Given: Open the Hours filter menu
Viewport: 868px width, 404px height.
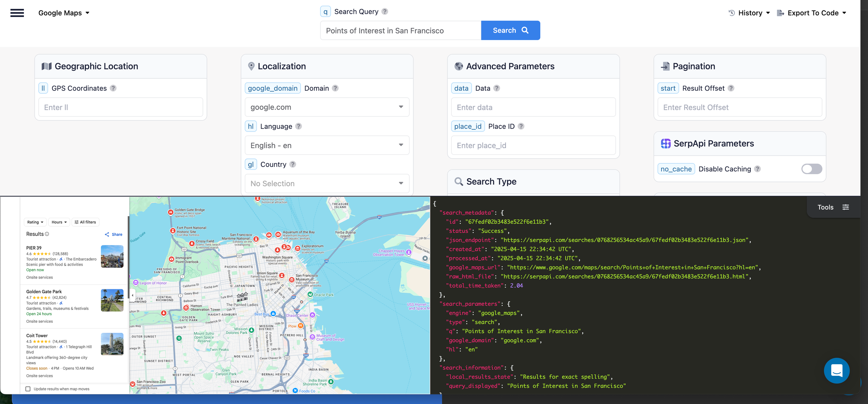Looking at the screenshot, I should pos(59,222).
